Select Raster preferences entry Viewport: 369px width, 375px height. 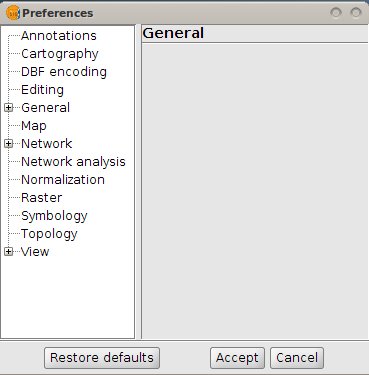click(42, 198)
